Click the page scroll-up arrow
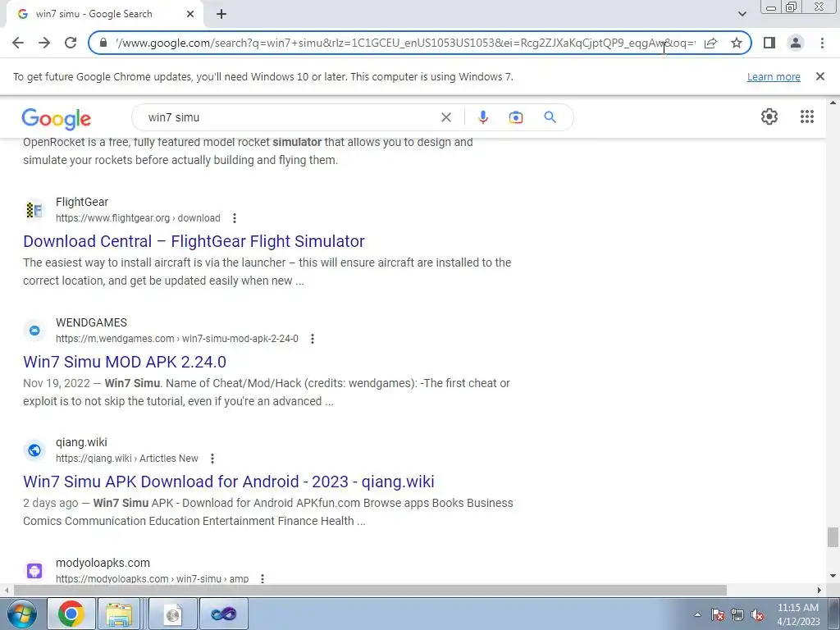 pos(833,103)
